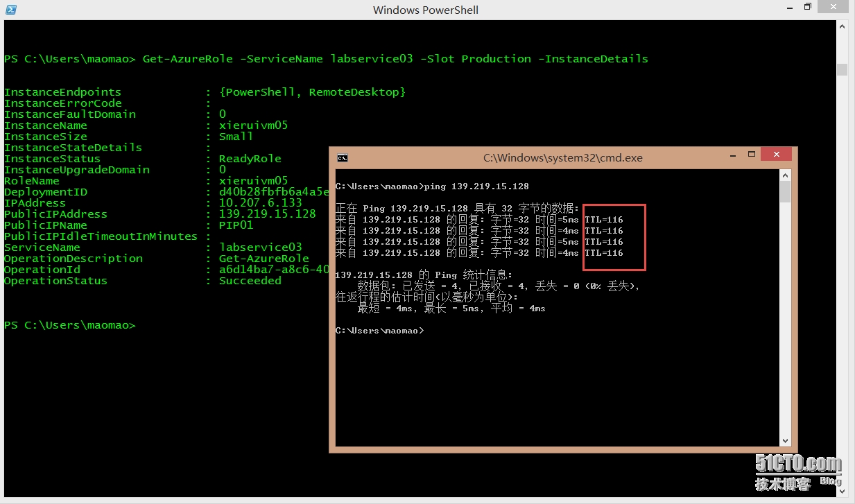855x504 pixels.
Task: Click the InstanceName label
Action: [x=46, y=125]
